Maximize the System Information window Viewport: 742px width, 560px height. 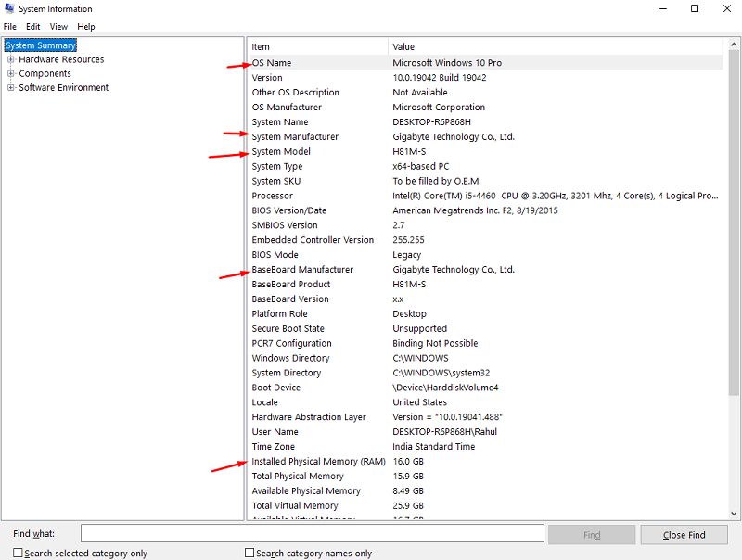695,9
